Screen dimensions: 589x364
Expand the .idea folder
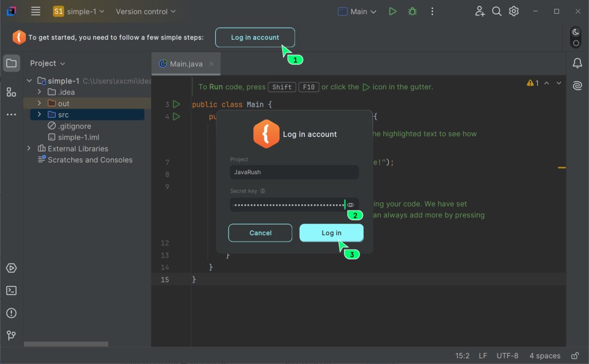[x=39, y=92]
